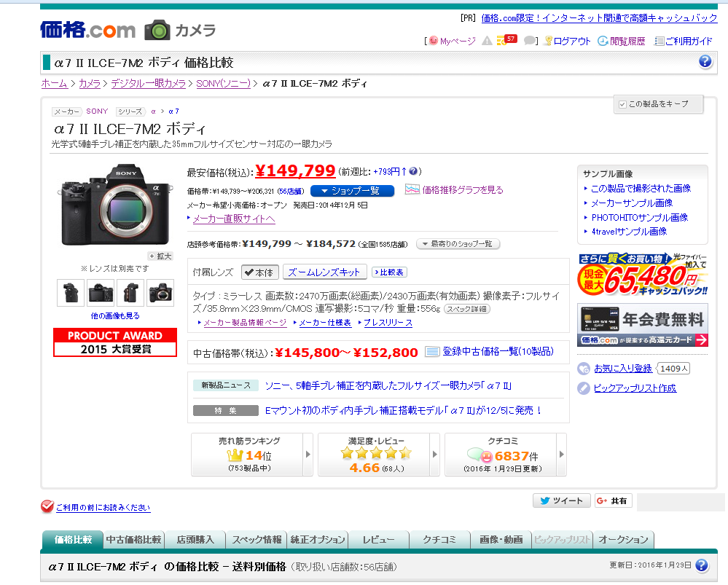Open 他の画像も見る link
The height and width of the screenshot is (585, 728).
(x=115, y=315)
